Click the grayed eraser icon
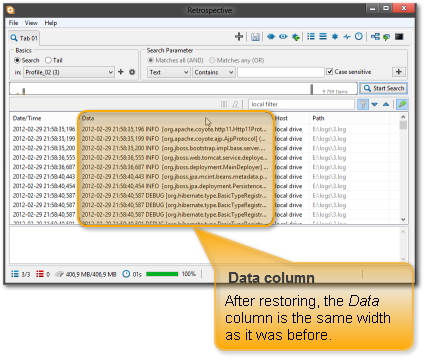Viewport: 425px width, 362px height. [x=235, y=104]
